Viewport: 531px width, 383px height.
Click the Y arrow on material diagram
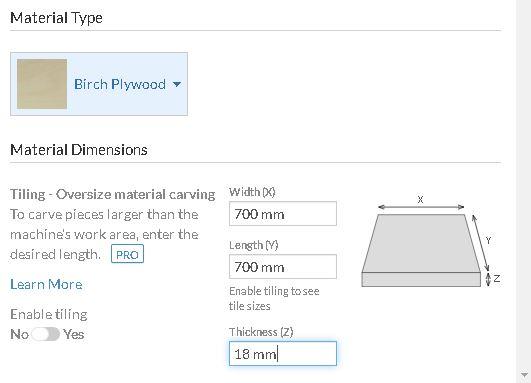click(x=481, y=242)
